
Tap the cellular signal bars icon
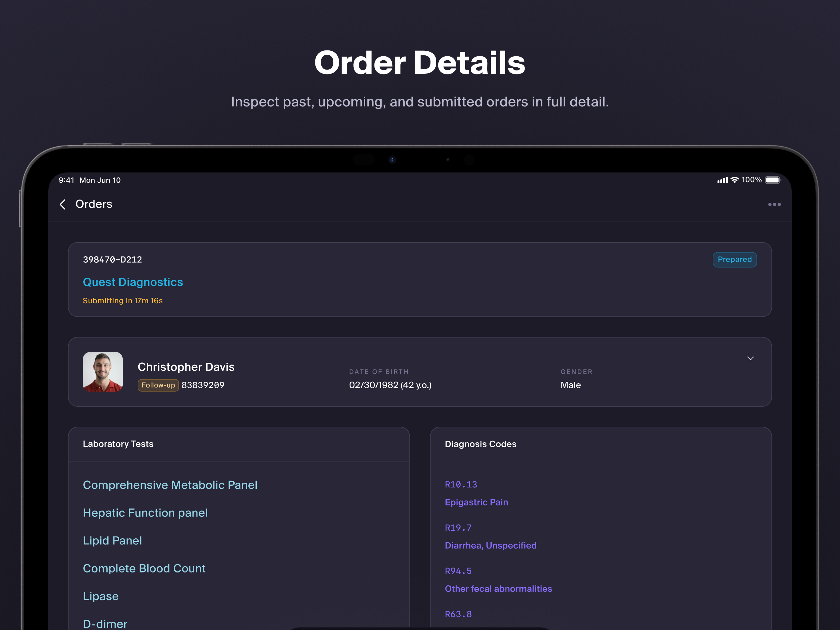pos(722,181)
